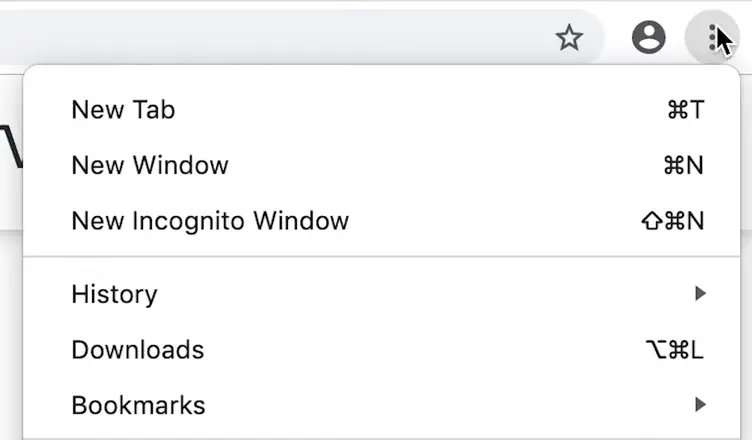Select New Tab from the menu

click(123, 109)
